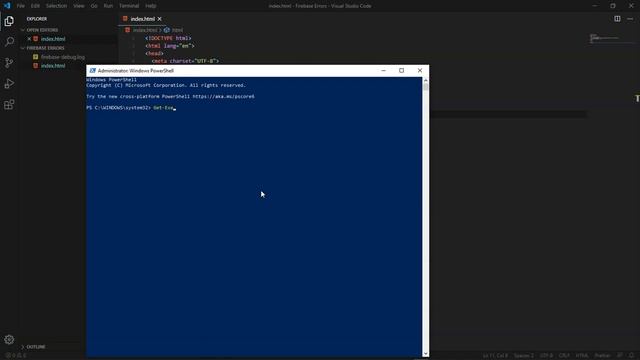The height and width of the screenshot is (360, 640).
Task: Open the Selection menu
Action: (x=56, y=6)
